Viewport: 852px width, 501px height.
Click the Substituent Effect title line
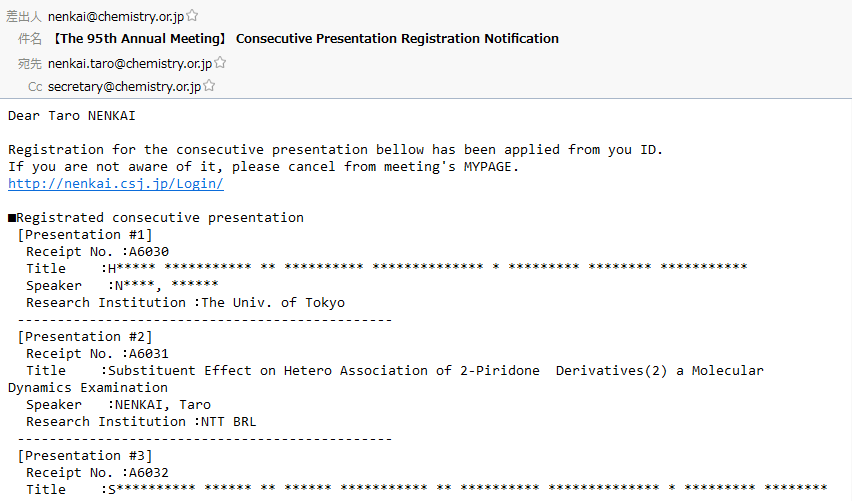click(386, 379)
